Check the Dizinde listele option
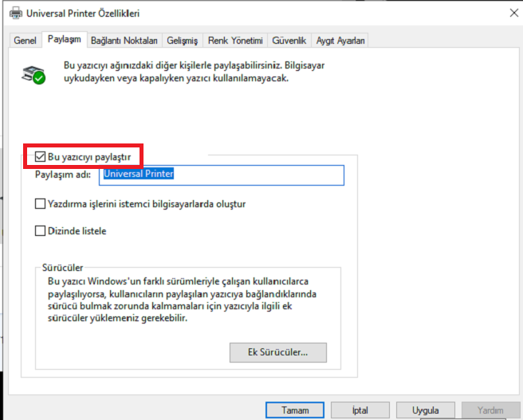523x420 pixels. pos(40,230)
